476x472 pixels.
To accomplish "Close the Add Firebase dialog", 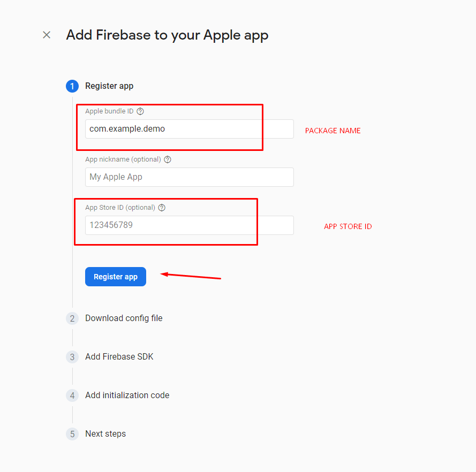I will tap(47, 35).
